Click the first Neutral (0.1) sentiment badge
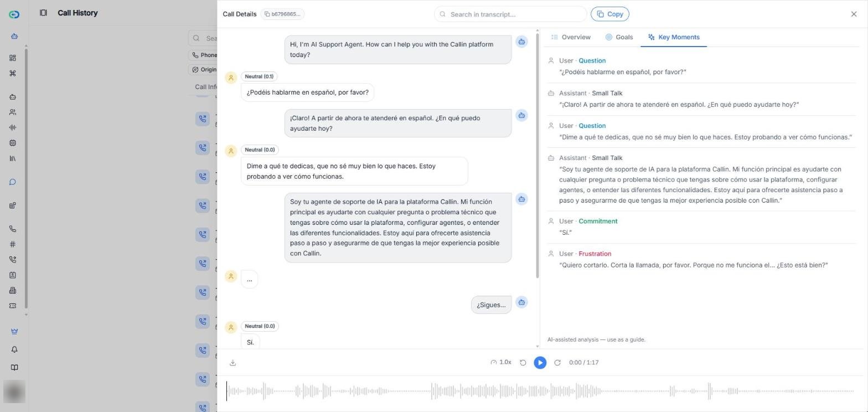Image resolution: width=868 pixels, height=412 pixels. pyautogui.click(x=259, y=76)
